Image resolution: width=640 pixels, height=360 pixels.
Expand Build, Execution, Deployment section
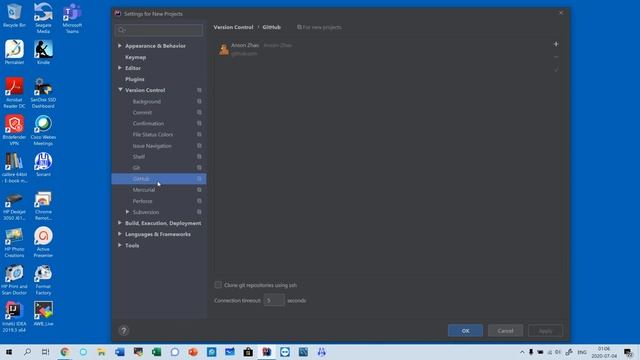coord(120,223)
